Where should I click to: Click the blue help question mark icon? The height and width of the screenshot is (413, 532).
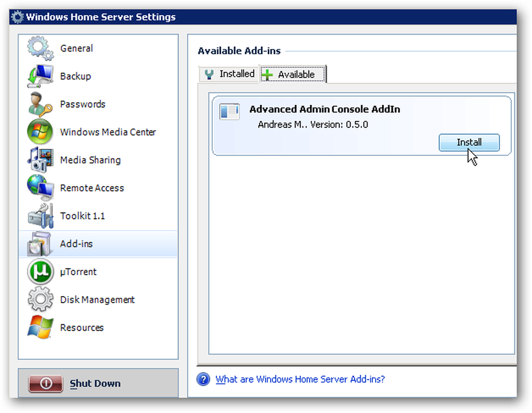204,379
